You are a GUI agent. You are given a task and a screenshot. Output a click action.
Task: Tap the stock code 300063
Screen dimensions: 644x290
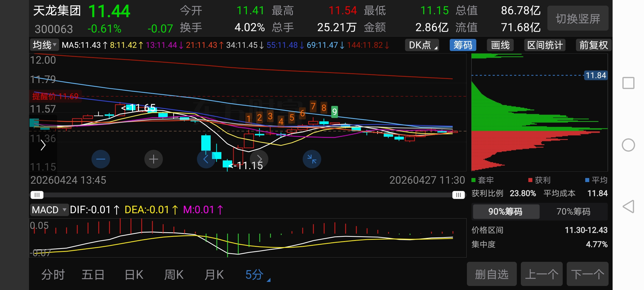tap(54, 29)
